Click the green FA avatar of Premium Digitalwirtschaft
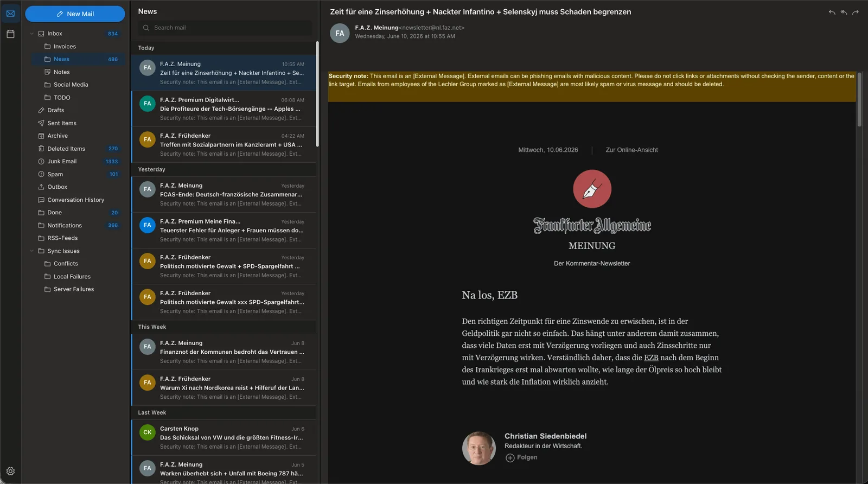Image resolution: width=868 pixels, height=484 pixels. (x=147, y=104)
